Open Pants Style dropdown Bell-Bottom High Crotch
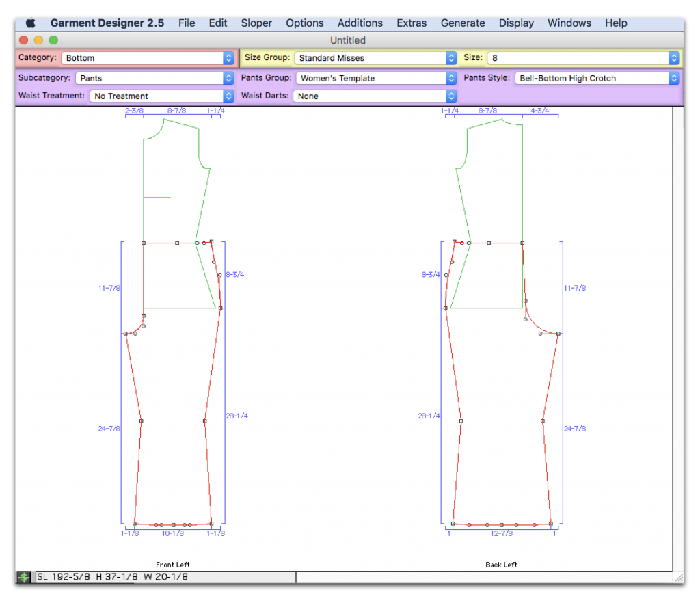The height and width of the screenshot is (601, 700). click(x=597, y=78)
